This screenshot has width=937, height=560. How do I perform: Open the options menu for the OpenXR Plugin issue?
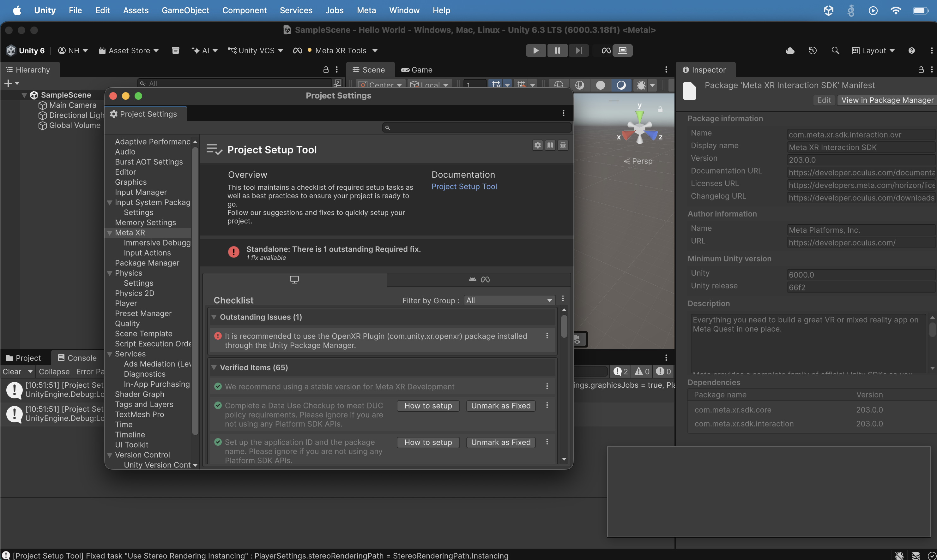pos(547,336)
